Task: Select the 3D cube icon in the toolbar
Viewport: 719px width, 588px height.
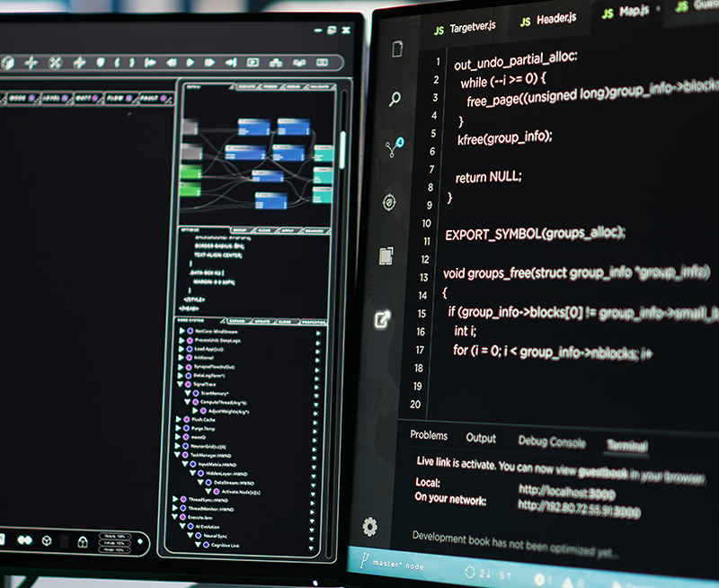Action: (x=8, y=62)
